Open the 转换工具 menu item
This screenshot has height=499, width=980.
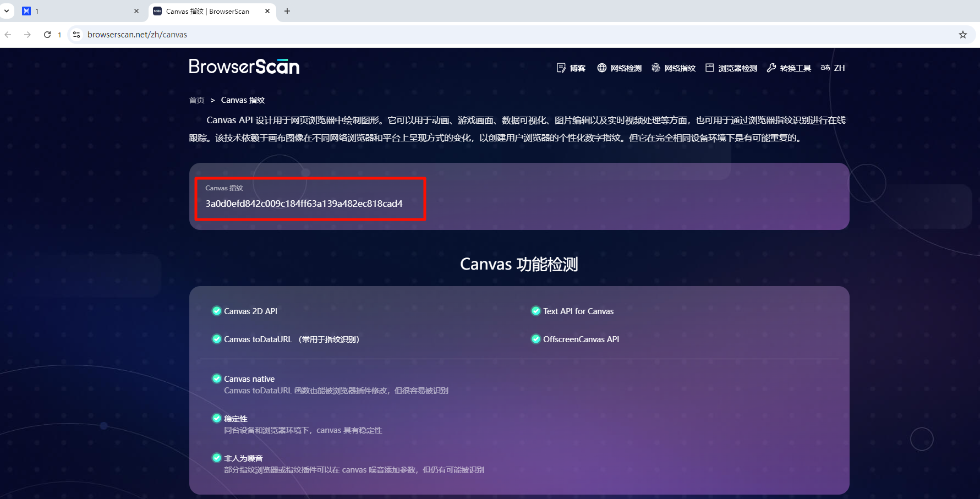click(x=789, y=68)
